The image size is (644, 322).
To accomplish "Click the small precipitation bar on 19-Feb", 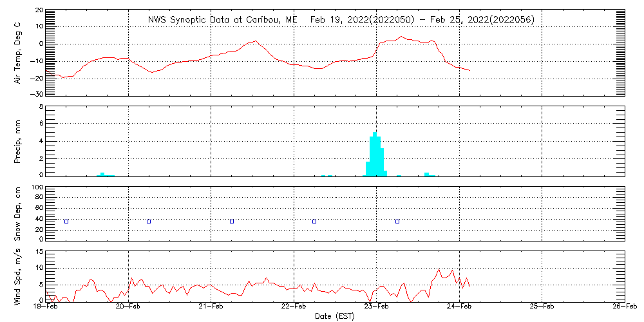I will coord(102,174).
